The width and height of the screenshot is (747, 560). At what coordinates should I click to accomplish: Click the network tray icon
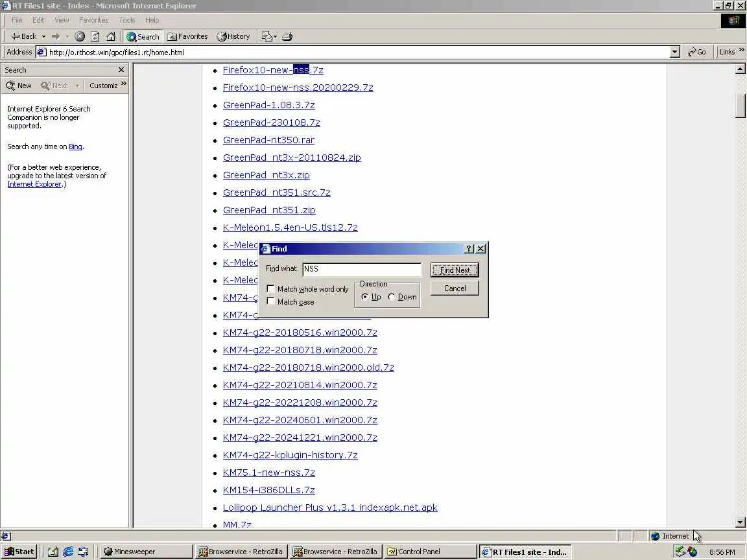(680, 552)
